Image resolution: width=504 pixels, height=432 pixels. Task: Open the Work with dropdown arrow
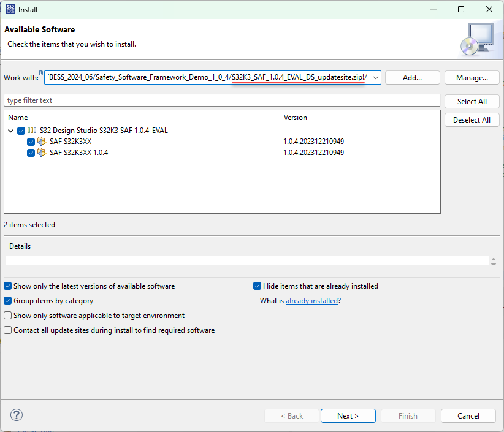tap(375, 78)
